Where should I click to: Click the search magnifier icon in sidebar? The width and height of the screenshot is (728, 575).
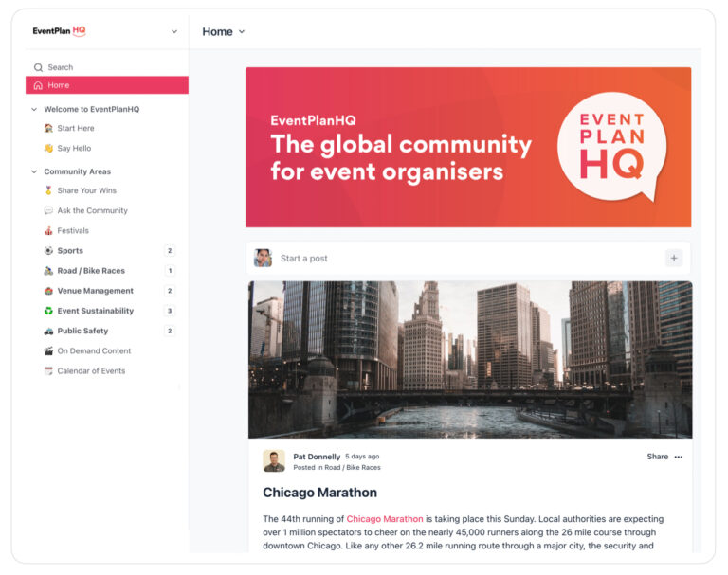pyautogui.click(x=38, y=68)
